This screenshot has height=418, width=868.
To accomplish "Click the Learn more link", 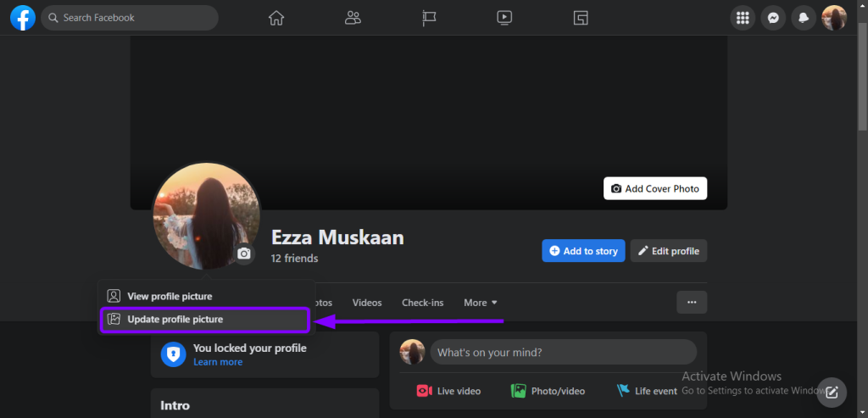I will pos(218,362).
